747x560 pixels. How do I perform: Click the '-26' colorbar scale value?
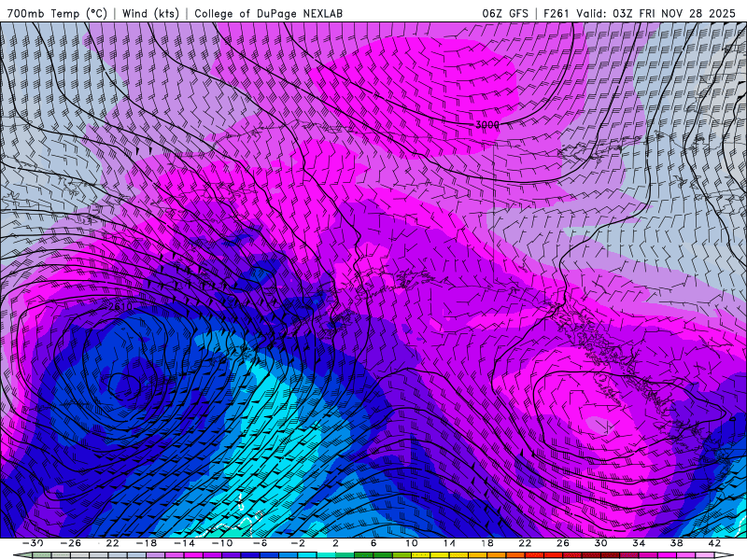click(x=71, y=543)
